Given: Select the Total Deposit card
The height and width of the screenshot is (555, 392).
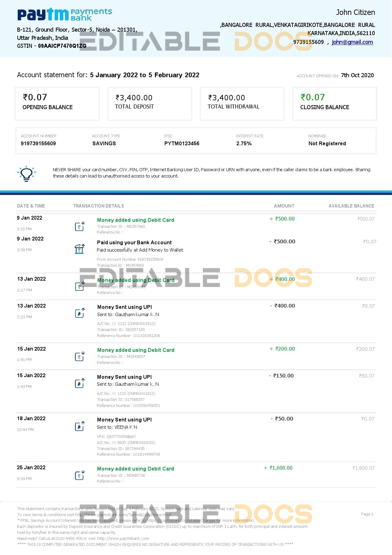Looking at the screenshot, I should click(150, 104).
